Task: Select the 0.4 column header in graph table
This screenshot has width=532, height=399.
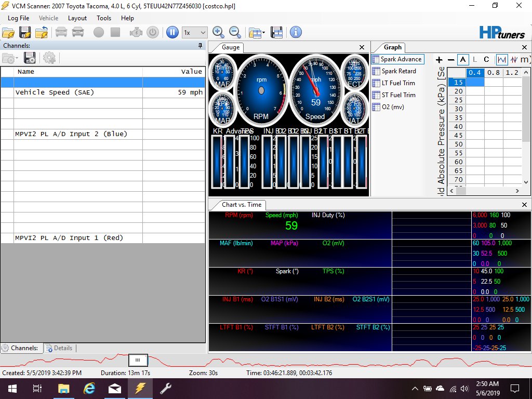Action: pyautogui.click(x=475, y=72)
